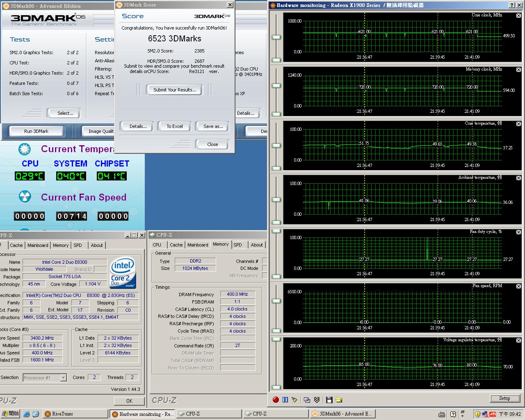Screen dimensions: 525x420
Task: Click Submit Your Results button
Action: pos(175,90)
